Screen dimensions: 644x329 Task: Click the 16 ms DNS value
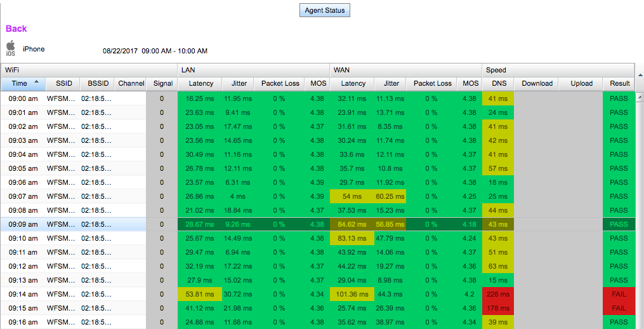coord(498,182)
